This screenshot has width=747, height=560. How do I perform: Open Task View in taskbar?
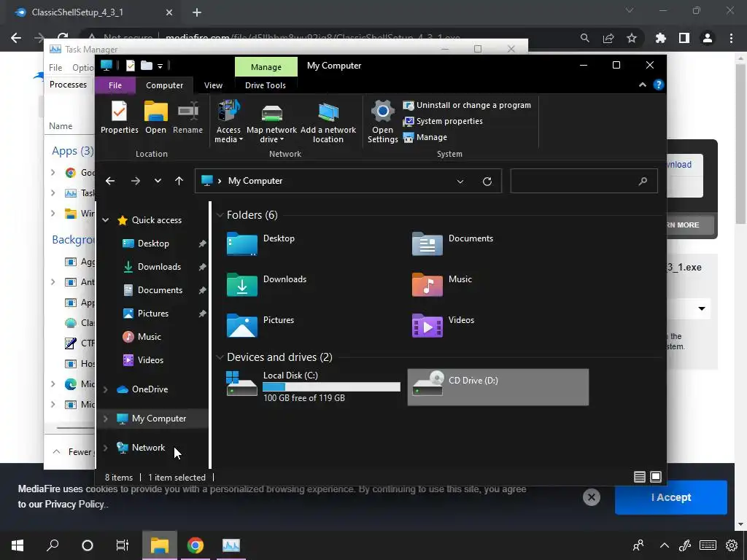point(123,545)
